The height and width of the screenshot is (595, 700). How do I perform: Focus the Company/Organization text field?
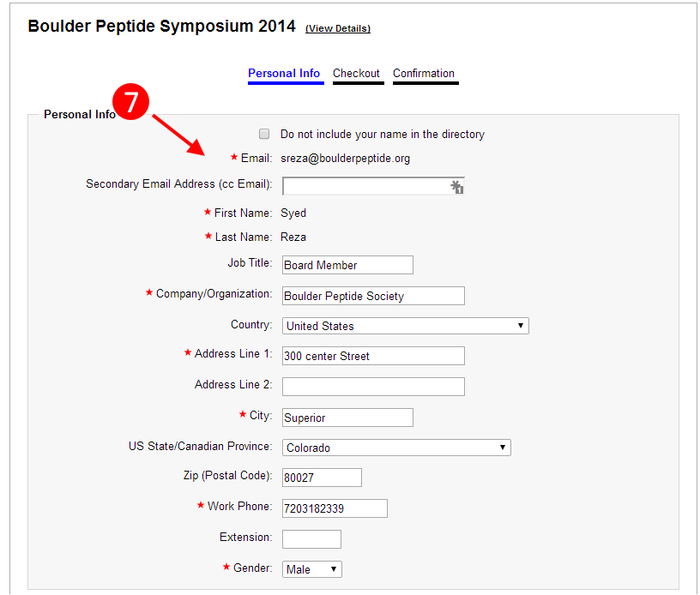pyautogui.click(x=373, y=296)
